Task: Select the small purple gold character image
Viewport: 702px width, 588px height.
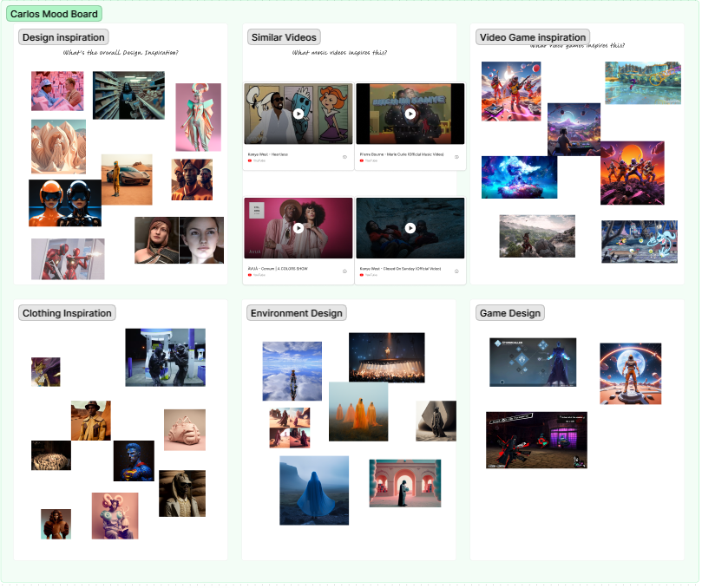Action: [46, 372]
